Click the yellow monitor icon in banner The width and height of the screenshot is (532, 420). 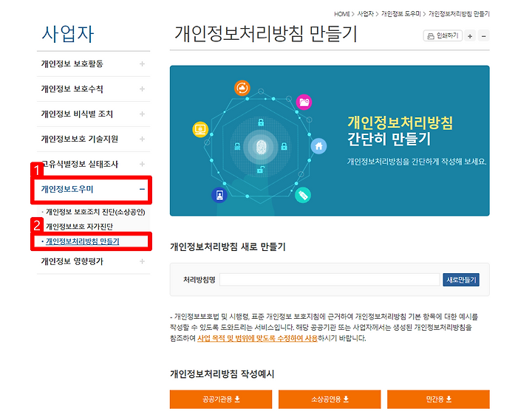[199, 128]
